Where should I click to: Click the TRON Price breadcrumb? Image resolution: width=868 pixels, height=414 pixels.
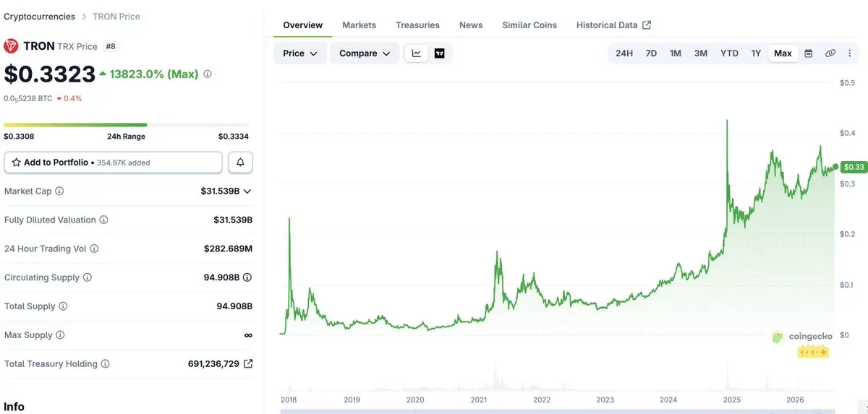tap(116, 17)
